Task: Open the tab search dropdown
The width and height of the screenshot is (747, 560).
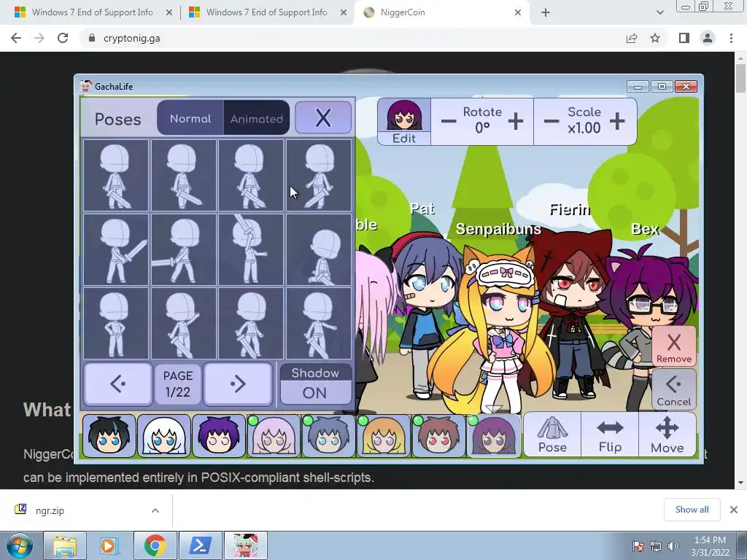Action: tap(659, 12)
